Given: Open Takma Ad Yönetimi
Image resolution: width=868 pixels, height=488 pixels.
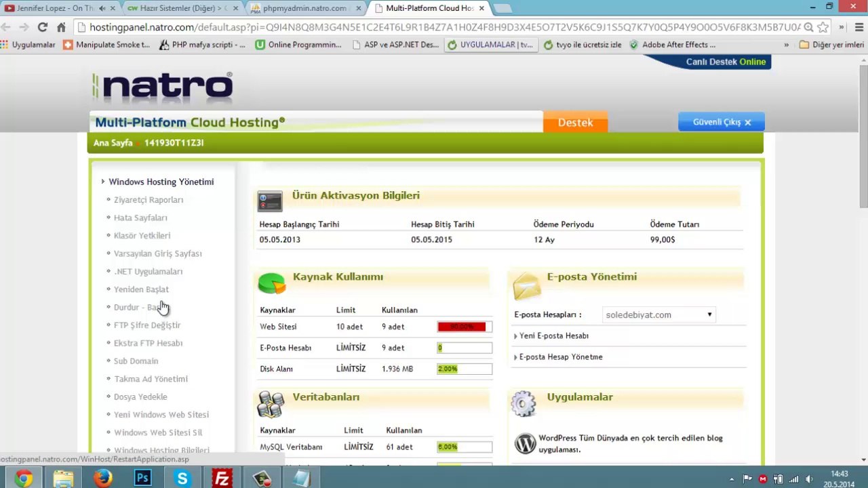Looking at the screenshot, I should point(151,379).
